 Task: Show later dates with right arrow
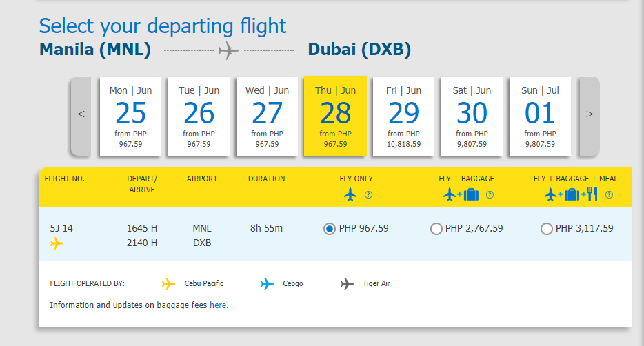click(x=590, y=116)
